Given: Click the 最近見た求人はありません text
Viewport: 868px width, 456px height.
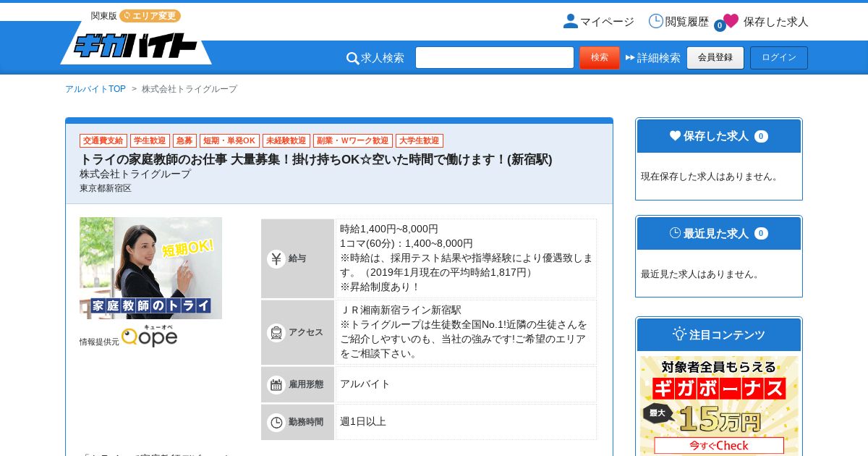Looking at the screenshot, I should click(701, 274).
